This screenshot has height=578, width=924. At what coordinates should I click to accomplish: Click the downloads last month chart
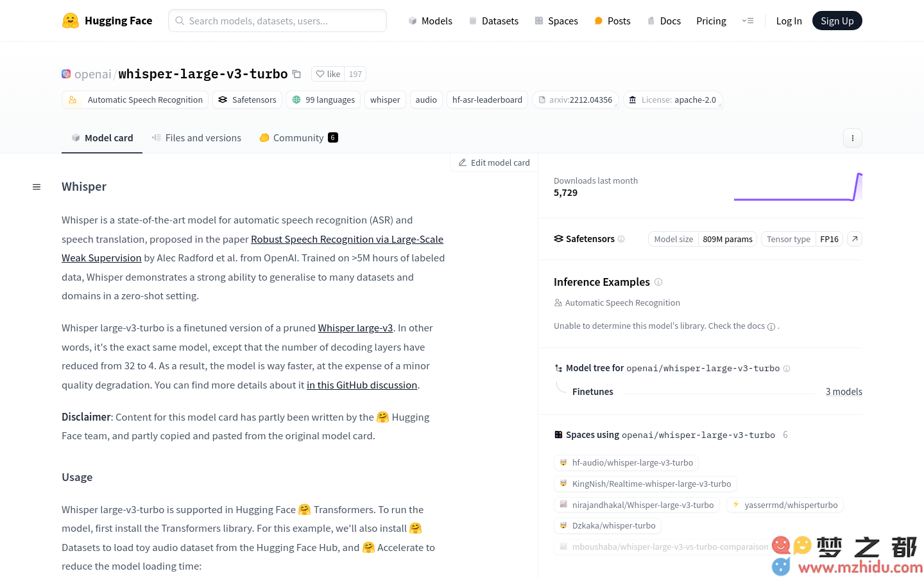(798, 187)
